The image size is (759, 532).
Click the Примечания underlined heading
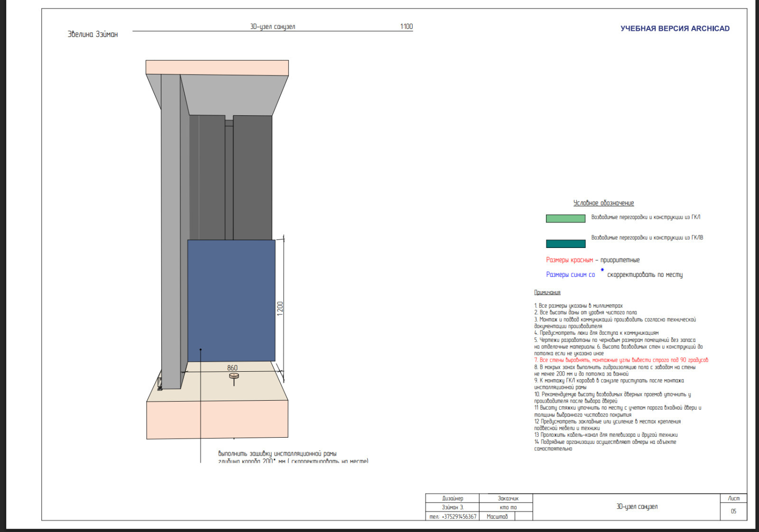(x=547, y=293)
